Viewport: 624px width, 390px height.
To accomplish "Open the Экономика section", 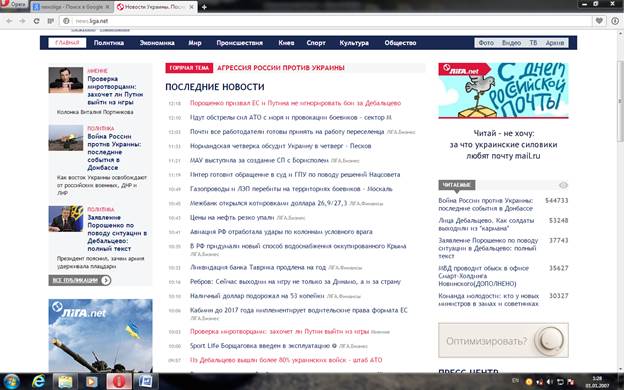I will 157,43.
